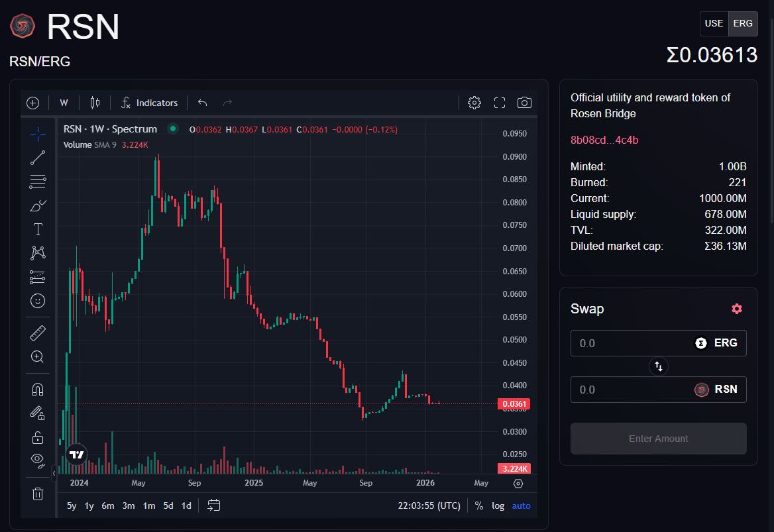Select the trend line drawing tool
774x532 pixels.
click(x=38, y=157)
